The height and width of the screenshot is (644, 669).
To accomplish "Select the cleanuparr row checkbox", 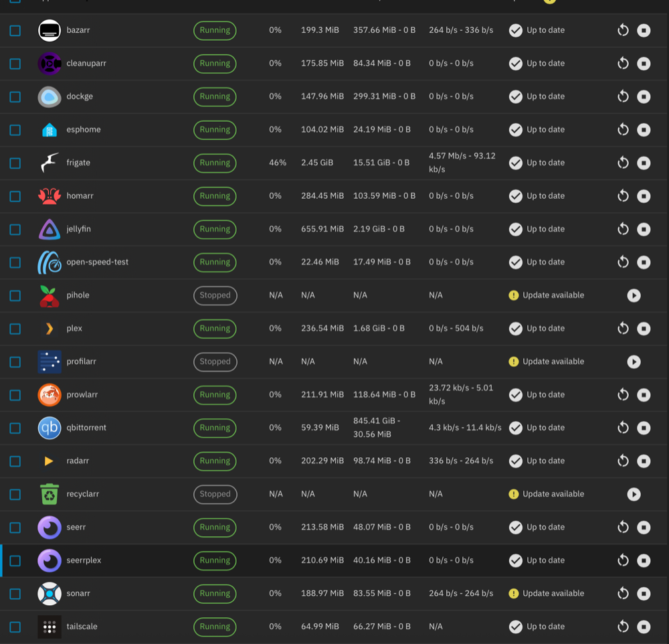I will pos(15,64).
